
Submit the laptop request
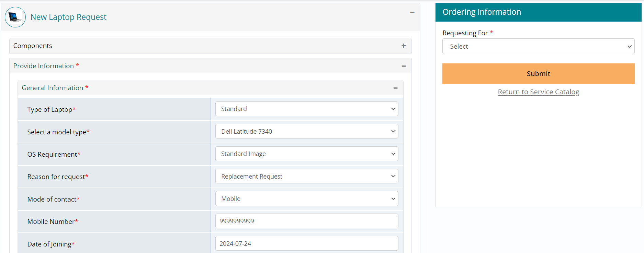point(538,73)
